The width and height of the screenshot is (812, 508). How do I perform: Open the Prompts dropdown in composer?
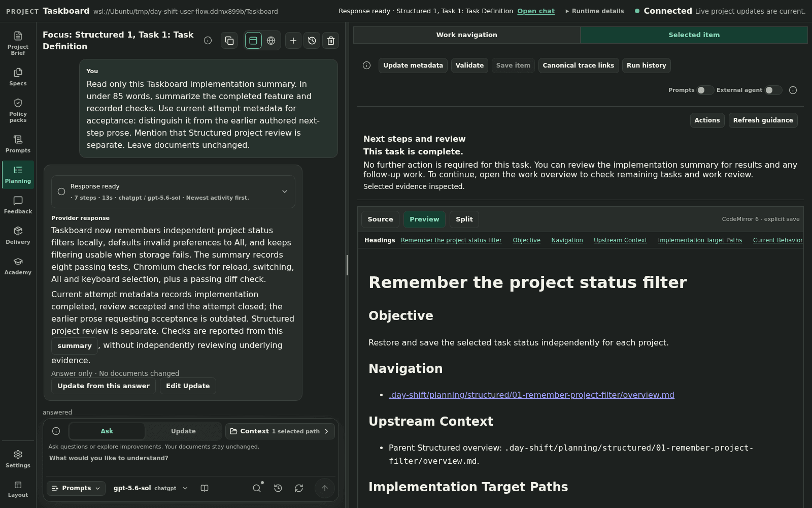click(76, 488)
